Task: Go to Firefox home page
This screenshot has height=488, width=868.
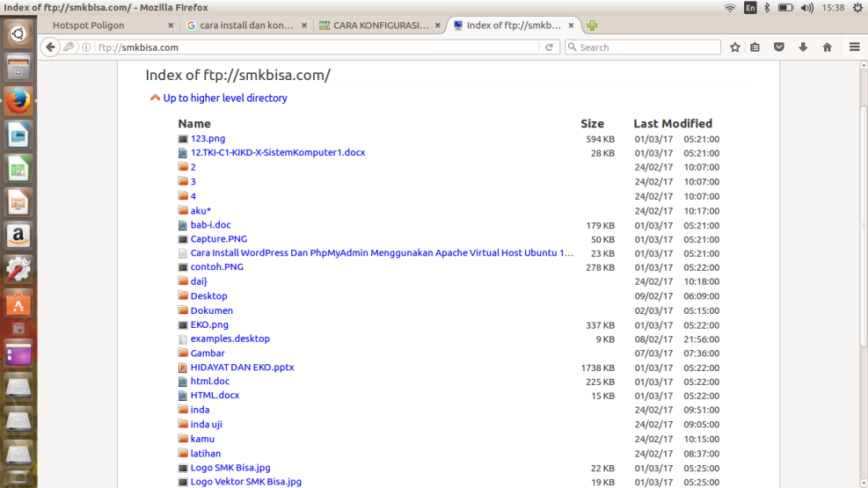Action: point(827,47)
